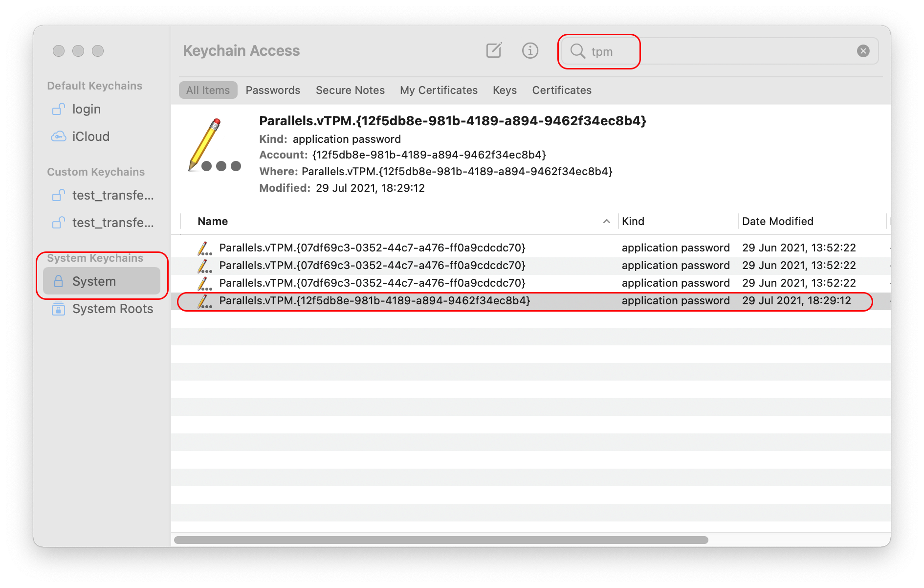Sort items by Date Modified column
The image size is (924, 588).
pyautogui.click(x=777, y=221)
